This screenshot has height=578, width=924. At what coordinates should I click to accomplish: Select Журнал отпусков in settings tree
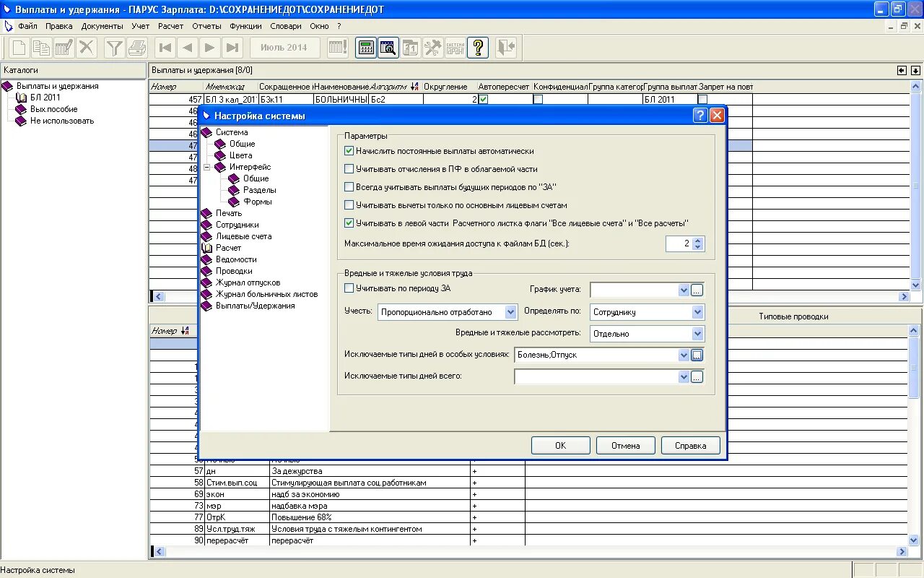[248, 282]
